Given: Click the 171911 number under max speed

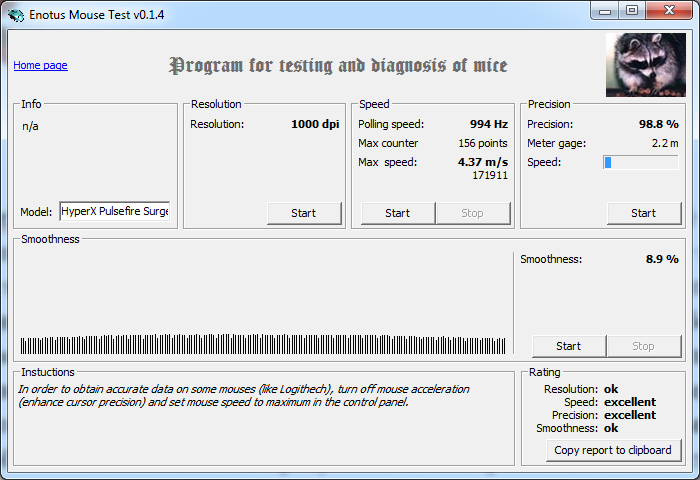Looking at the screenshot, I should click(490, 175).
